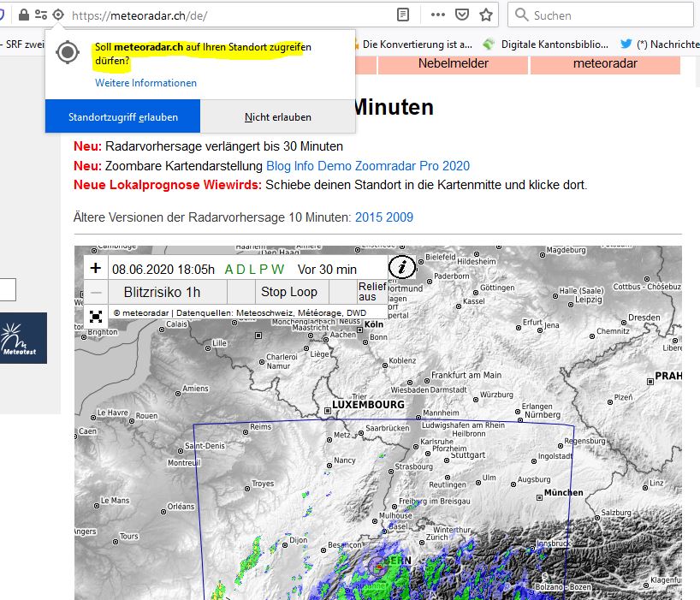This screenshot has width=700, height=600.
Task: Open the page actions three-dots menu
Action: [x=438, y=15]
